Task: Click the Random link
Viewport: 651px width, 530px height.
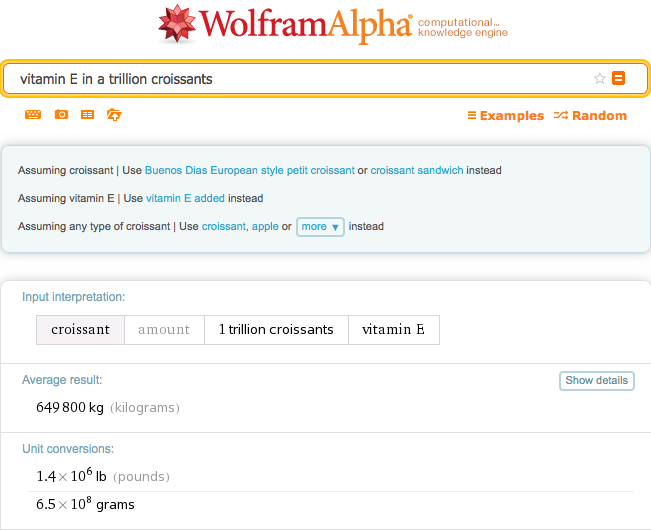Action: click(590, 115)
